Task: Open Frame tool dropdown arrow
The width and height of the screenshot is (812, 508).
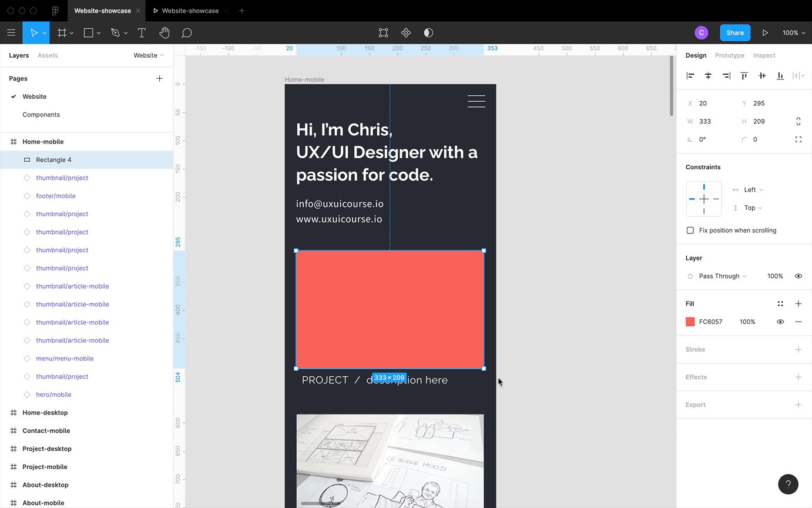Action: [x=72, y=34]
